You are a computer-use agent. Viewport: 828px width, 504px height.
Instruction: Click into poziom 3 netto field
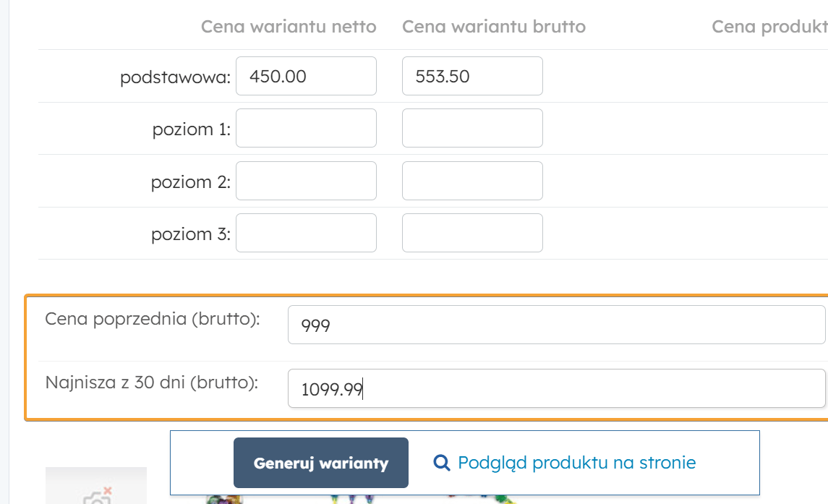coord(306,233)
